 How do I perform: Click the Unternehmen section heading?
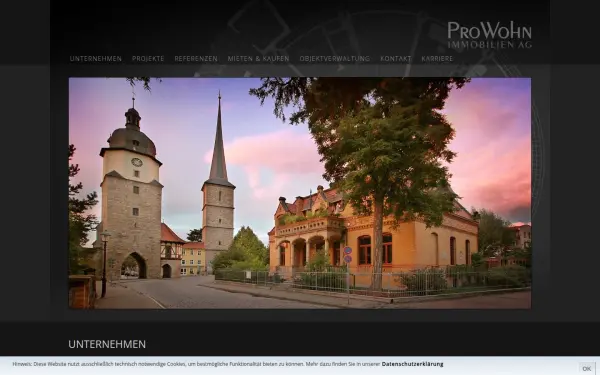pos(107,344)
